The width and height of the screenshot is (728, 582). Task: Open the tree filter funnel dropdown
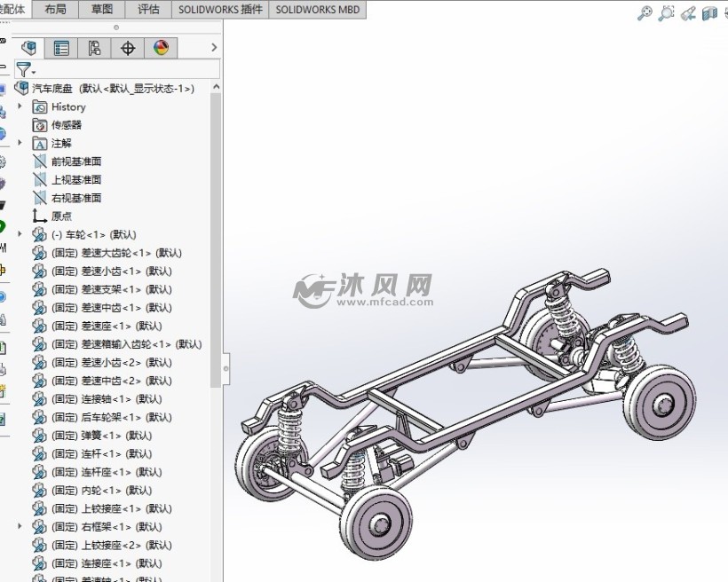(x=27, y=69)
